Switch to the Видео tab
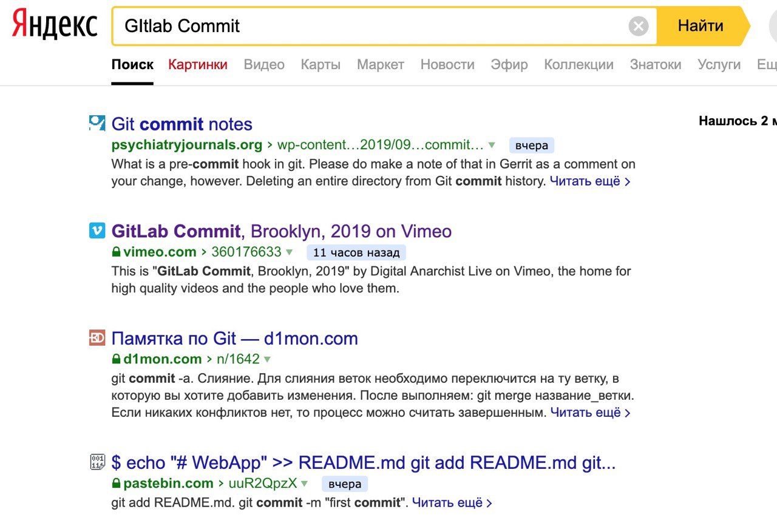This screenshot has height=532, width=777. [x=264, y=64]
